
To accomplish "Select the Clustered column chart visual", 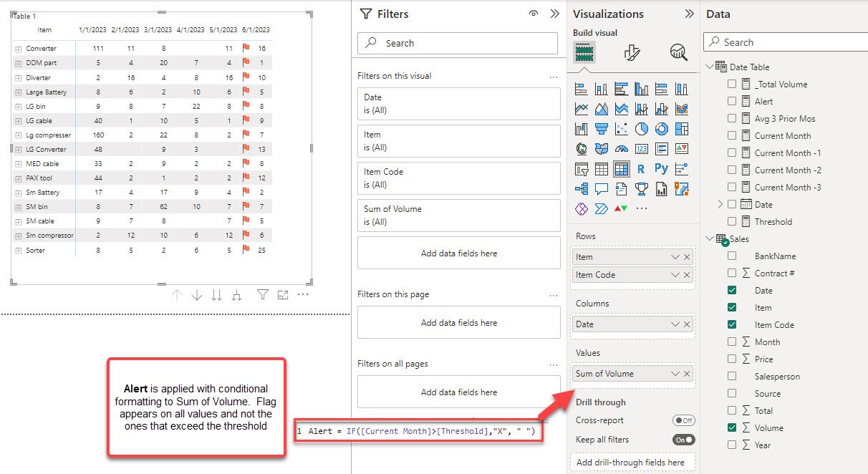I will click(642, 89).
